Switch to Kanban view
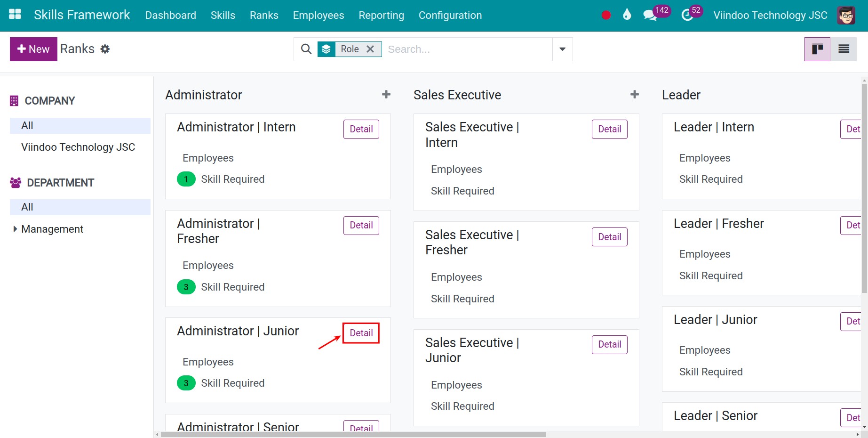The image size is (868, 438). (x=817, y=49)
